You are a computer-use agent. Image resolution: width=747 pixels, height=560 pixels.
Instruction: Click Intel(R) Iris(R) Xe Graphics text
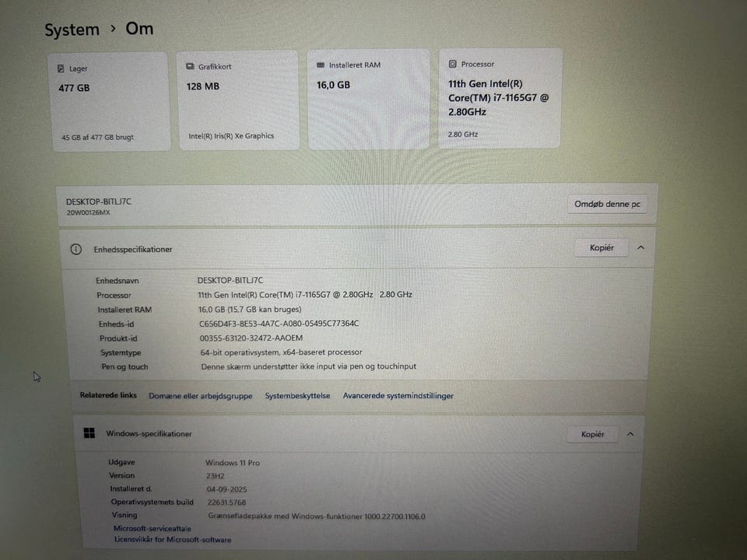pos(231,135)
